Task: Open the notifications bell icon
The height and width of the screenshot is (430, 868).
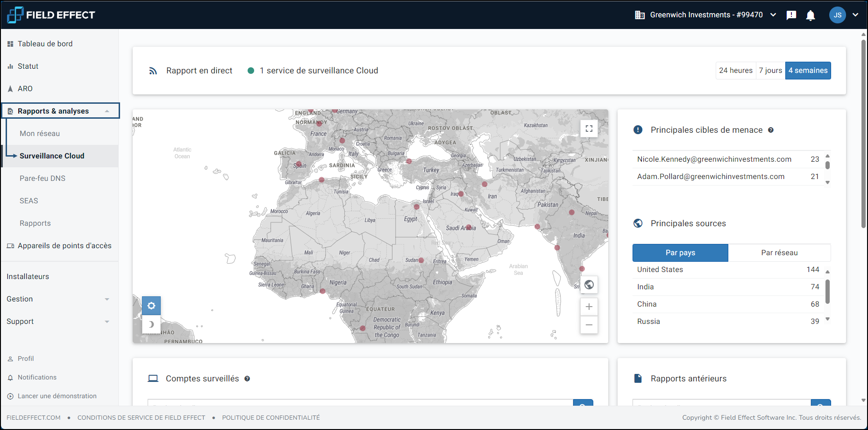Action: pyautogui.click(x=811, y=15)
